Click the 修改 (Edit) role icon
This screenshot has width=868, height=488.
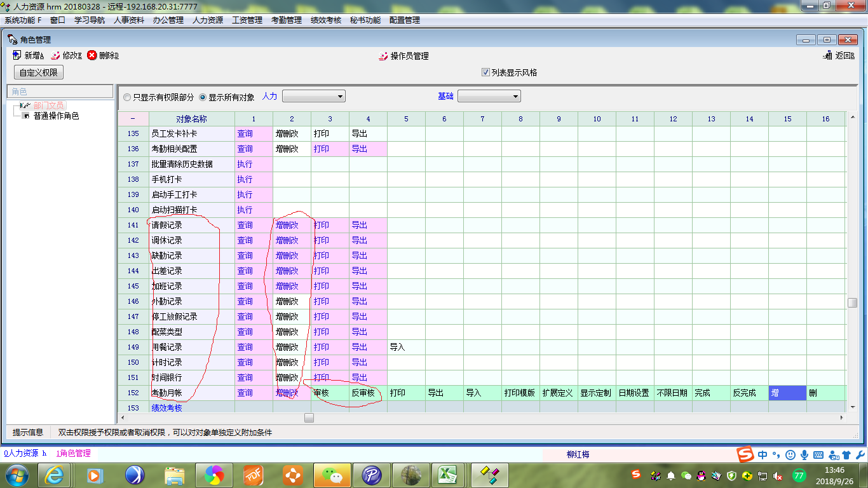(x=56, y=55)
